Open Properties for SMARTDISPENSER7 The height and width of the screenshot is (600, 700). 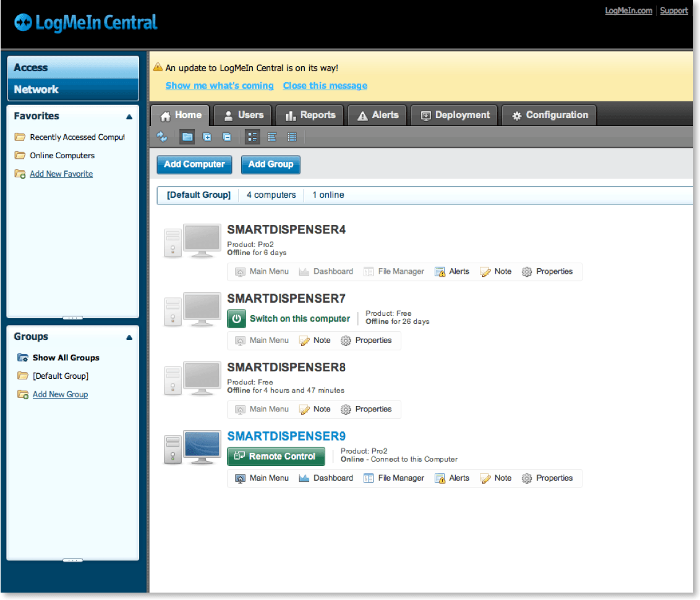(x=366, y=341)
